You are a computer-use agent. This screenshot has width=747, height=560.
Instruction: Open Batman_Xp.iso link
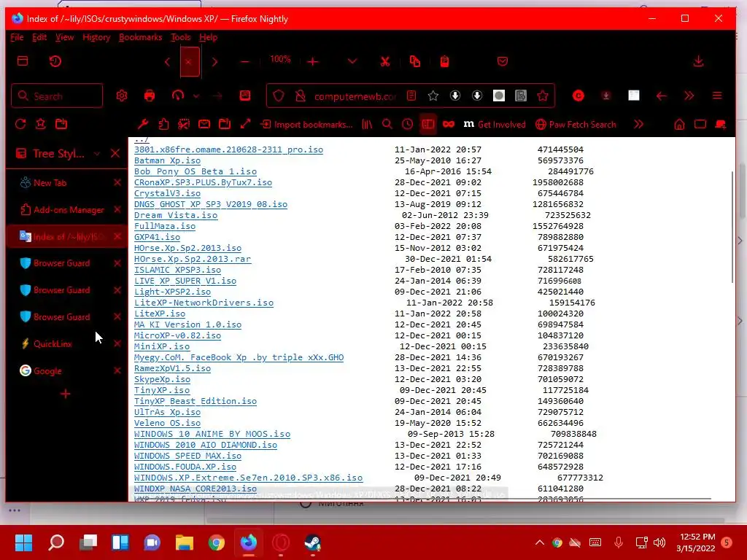click(x=167, y=160)
